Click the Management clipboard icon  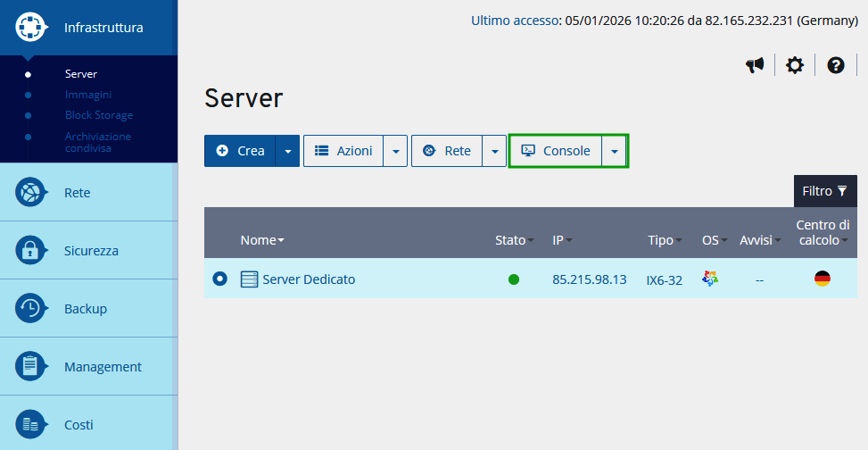pos(31,367)
